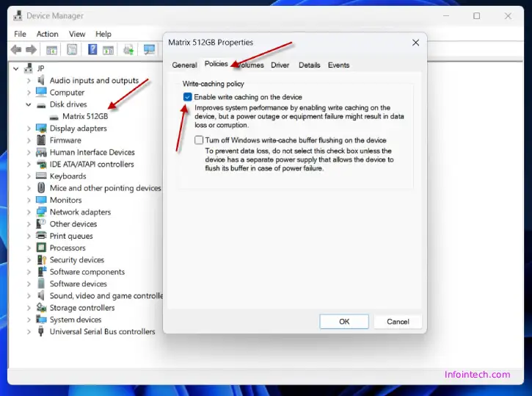Maximize the Device Manager window
This screenshot has width=532, height=396.
(477, 16)
